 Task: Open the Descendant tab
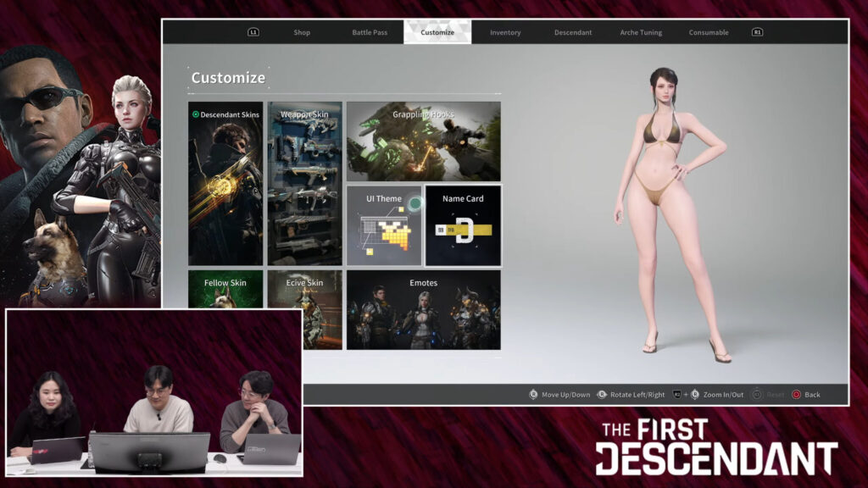click(x=573, y=32)
